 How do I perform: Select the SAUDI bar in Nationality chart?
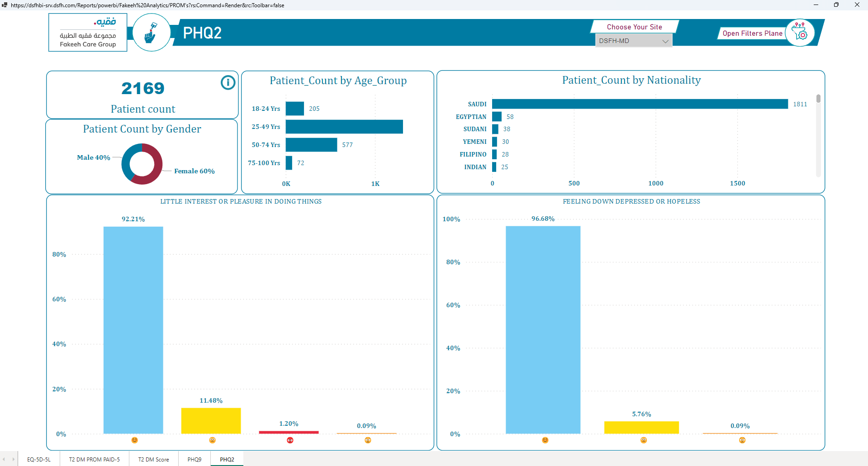coord(640,104)
